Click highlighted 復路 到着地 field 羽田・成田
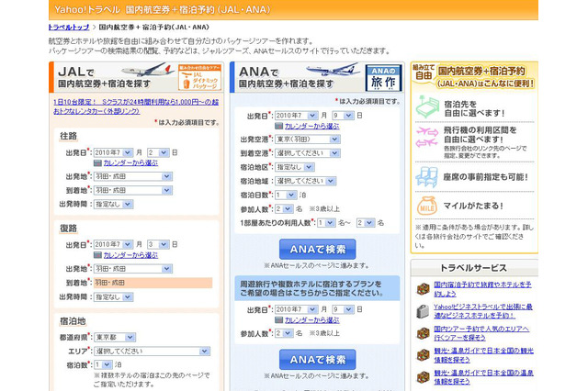This screenshot has width=588, height=391. click(153, 283)
